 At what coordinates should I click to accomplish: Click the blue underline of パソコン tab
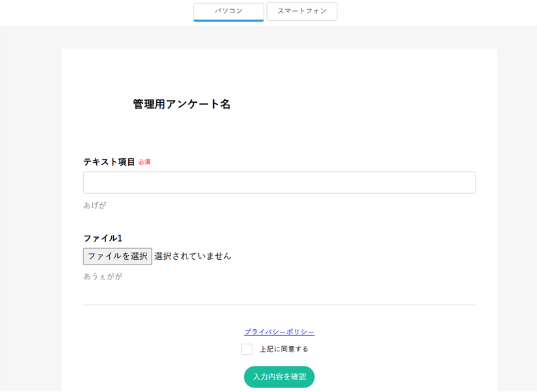tap(228, 20)
